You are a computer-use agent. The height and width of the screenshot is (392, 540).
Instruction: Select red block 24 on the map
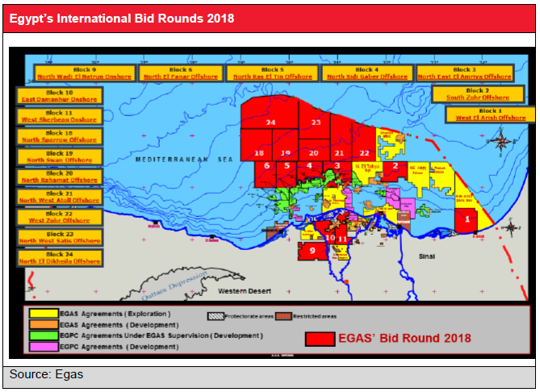point(270,122)
